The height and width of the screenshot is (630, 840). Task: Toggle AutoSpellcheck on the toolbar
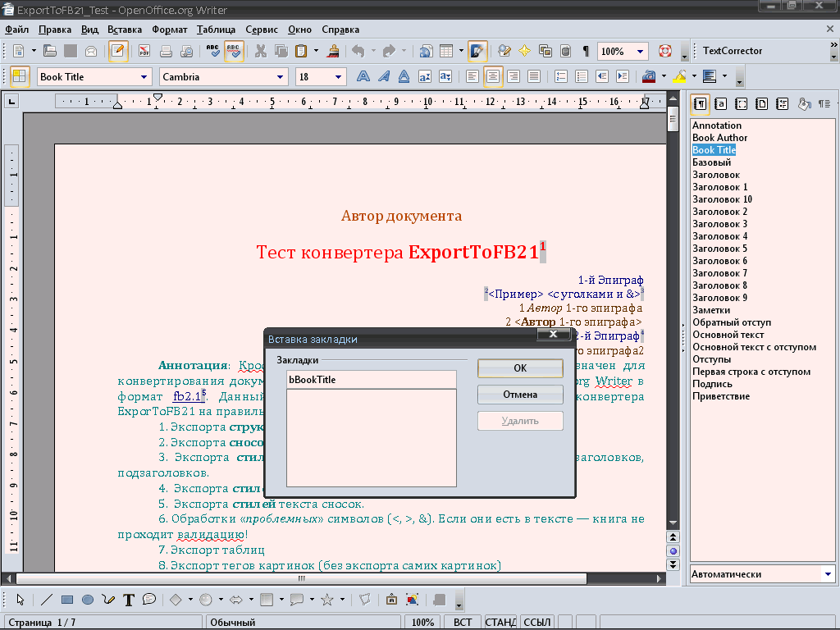point(234,51)
